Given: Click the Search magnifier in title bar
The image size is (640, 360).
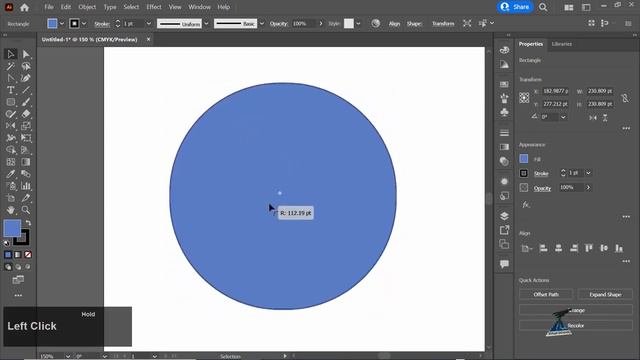Looking at the screenshot, I should coord(543,7).
